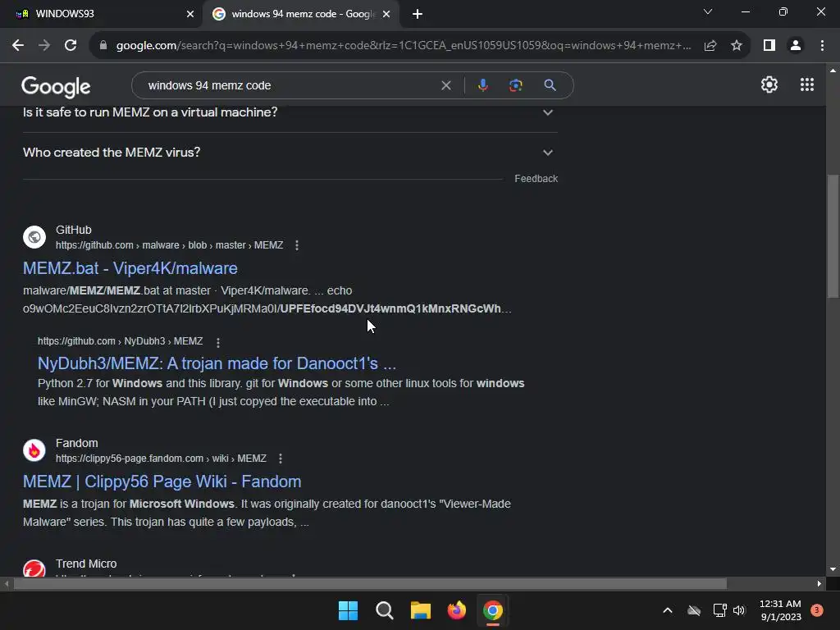Go back to the previous page
840x630 pixels.
click(x=18, y=46)
